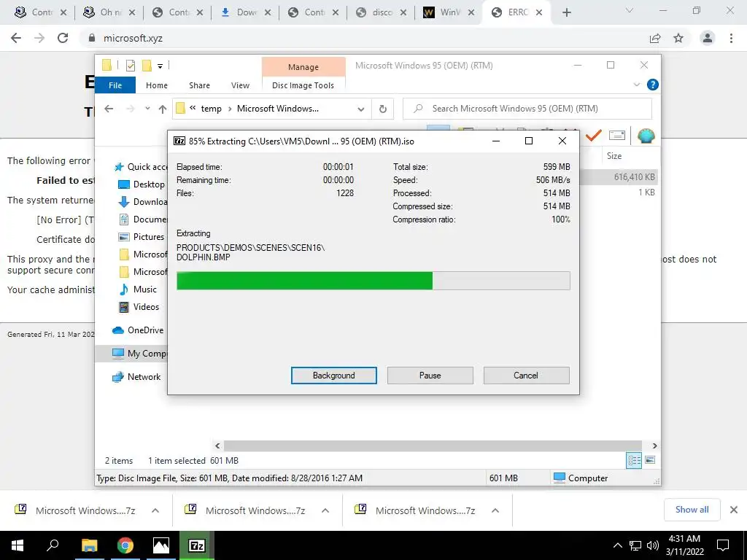Click the orange checkmark toolbar icon
The image size is (747, 560).
point(593,136)
